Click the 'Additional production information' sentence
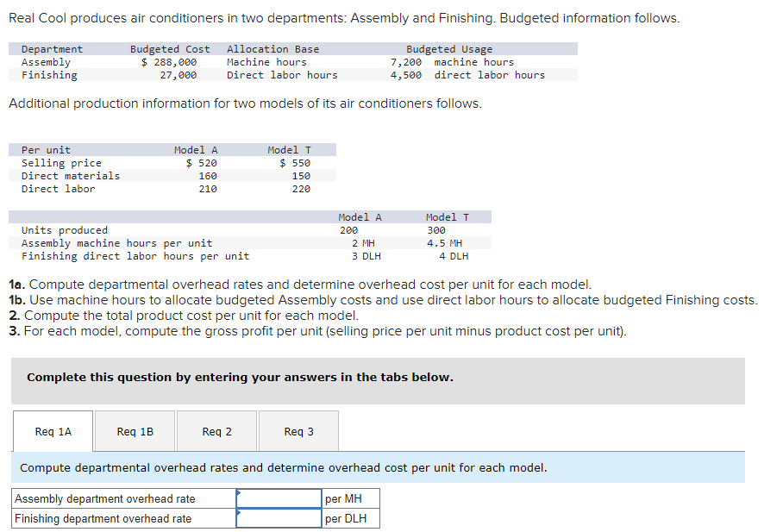Screen dimensions: 783x532 tap(245, 103)
